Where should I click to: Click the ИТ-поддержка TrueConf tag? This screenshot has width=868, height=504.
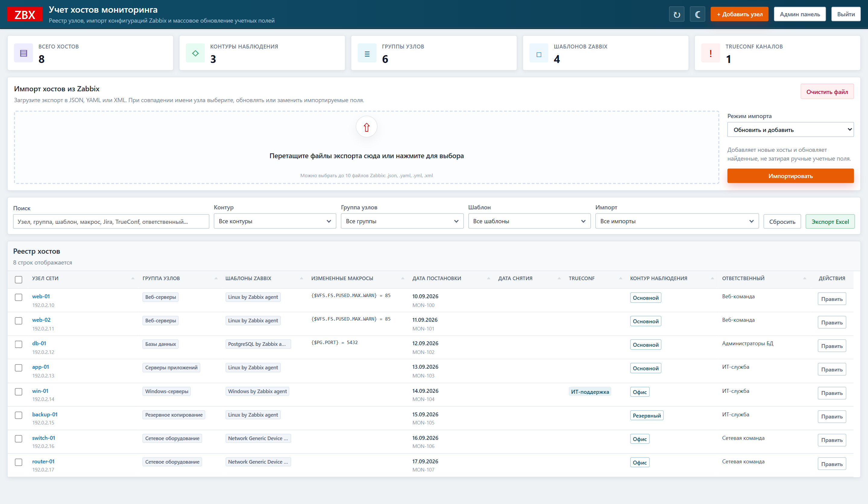pyautogui.click(x=590, y=392)
